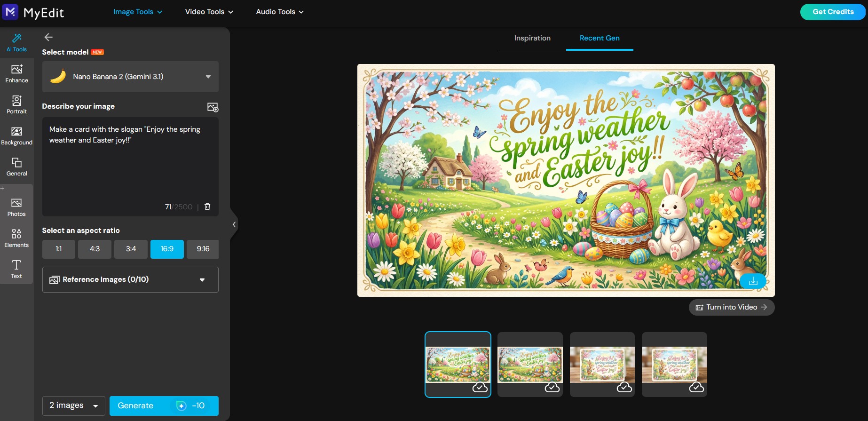Click the MyEdit logo

[33, 12]
